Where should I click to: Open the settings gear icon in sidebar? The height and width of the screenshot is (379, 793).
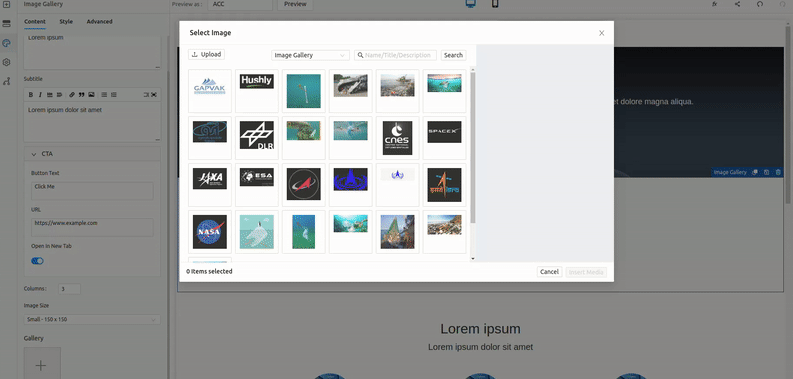click(x=7, y=62)
